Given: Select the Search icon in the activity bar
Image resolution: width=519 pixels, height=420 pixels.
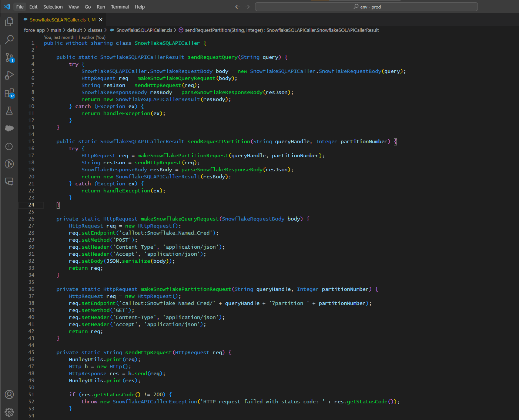Looking at the screenshot, I should point(9,40).
